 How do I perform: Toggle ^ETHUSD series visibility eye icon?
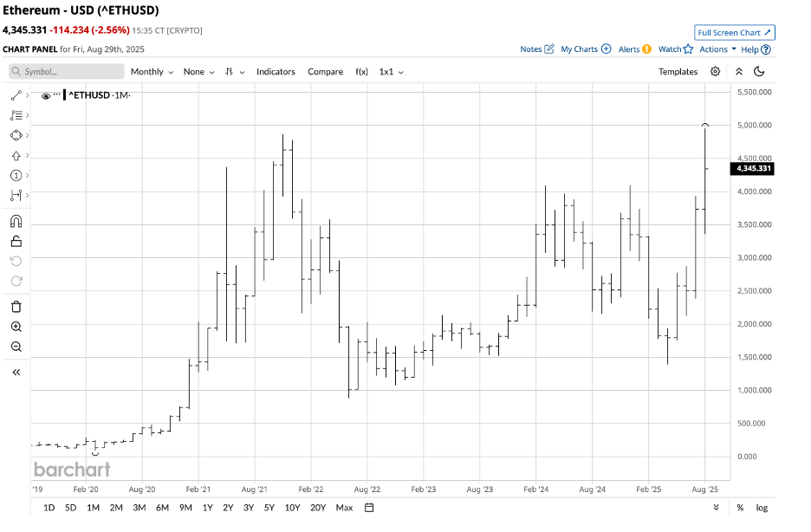46,95
